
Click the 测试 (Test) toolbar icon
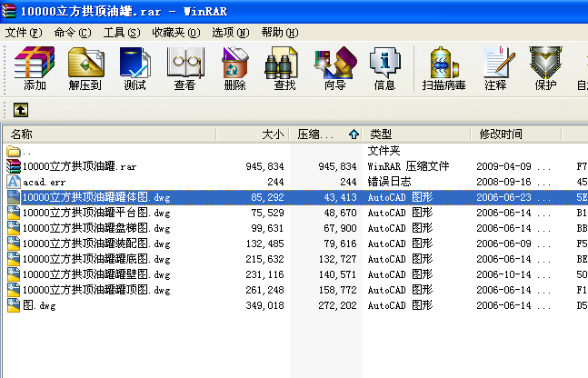[x=135, y=63]
